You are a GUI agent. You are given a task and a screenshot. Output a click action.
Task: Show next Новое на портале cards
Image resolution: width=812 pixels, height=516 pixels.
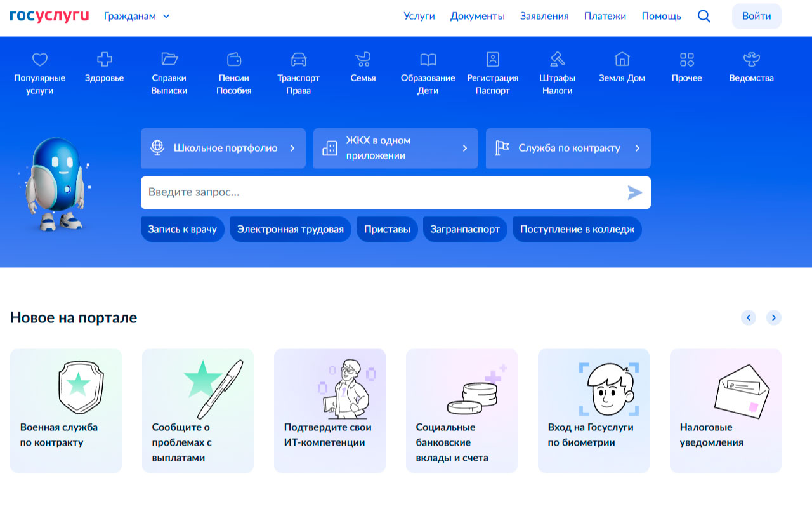pyautogui.click(x=774, y=317)
